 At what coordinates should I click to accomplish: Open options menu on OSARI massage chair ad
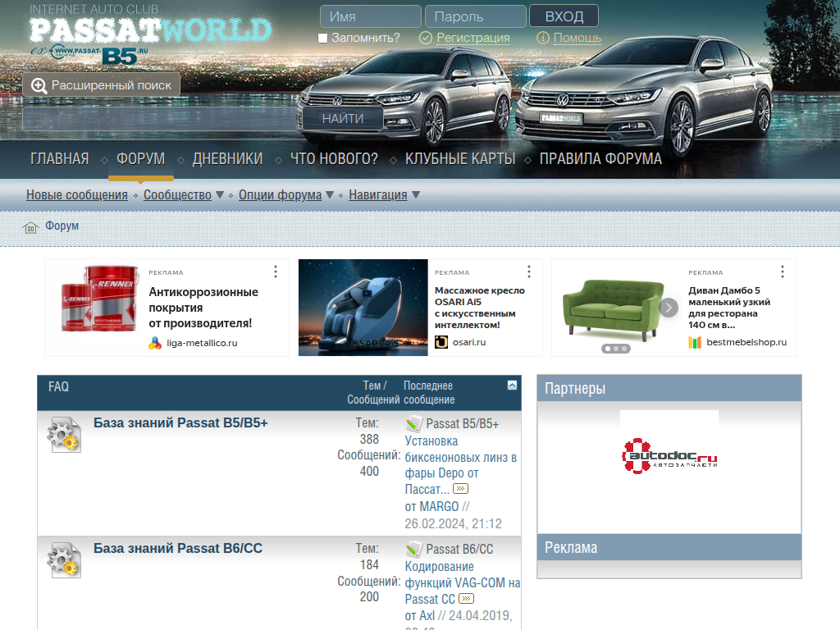[x=529, y=272]
